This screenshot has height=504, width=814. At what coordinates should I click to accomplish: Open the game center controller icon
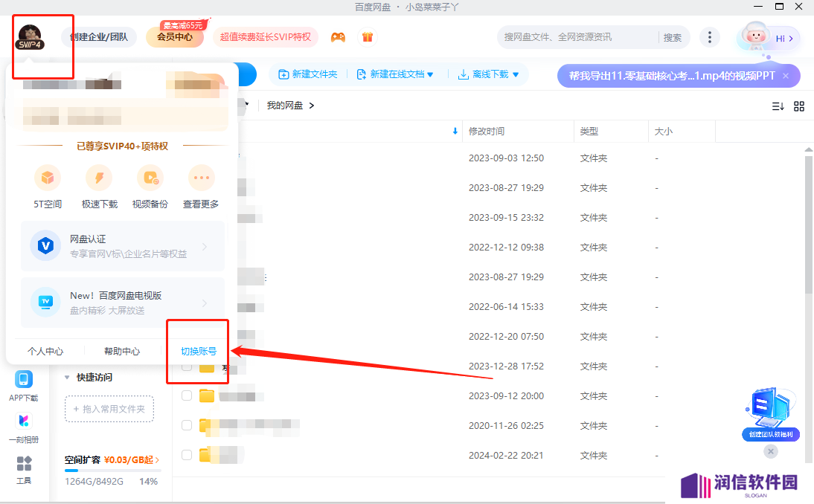[x=338, y=37]
